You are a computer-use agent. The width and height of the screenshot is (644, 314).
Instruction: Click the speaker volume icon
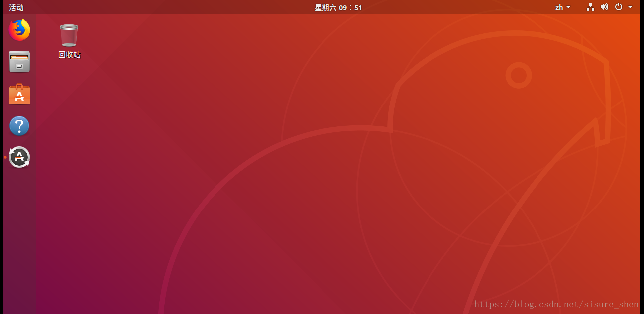(x=604, y=7)
